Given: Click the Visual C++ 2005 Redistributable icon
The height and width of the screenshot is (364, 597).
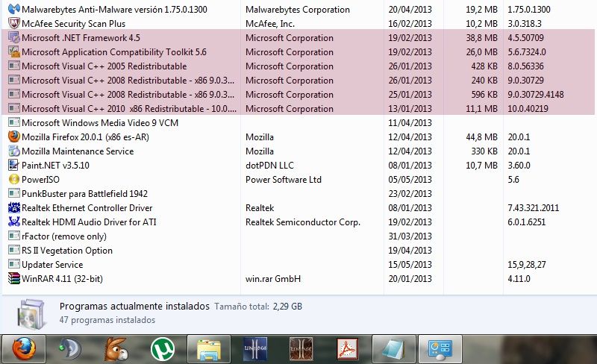Looking at the screenshot, I should coord(14,66).
